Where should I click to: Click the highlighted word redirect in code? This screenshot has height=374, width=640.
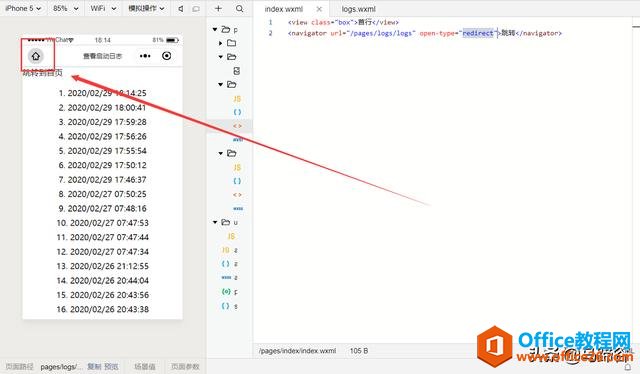coord(478,33)
